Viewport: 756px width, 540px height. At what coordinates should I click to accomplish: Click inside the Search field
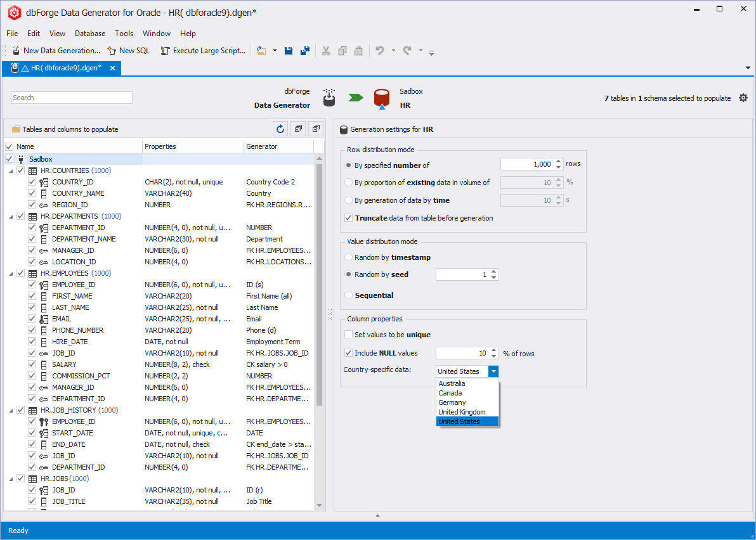(71, 97)
